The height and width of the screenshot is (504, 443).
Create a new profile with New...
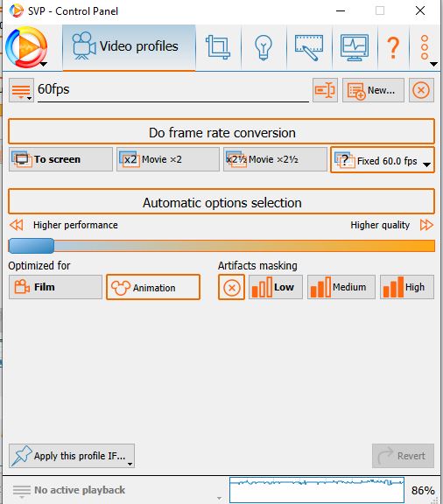click(x=373, y=90)
